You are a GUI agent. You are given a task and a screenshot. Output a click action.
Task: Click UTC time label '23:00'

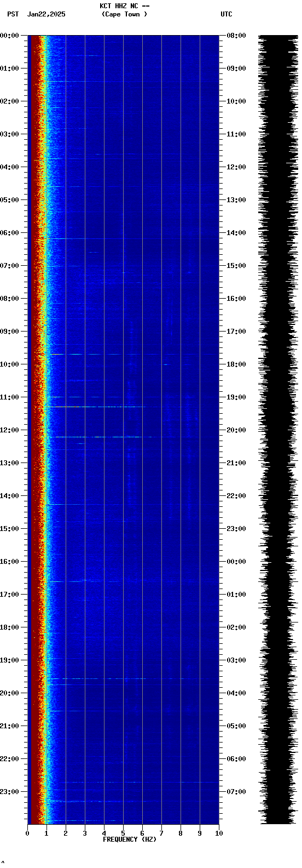click(x=236, y=529)
